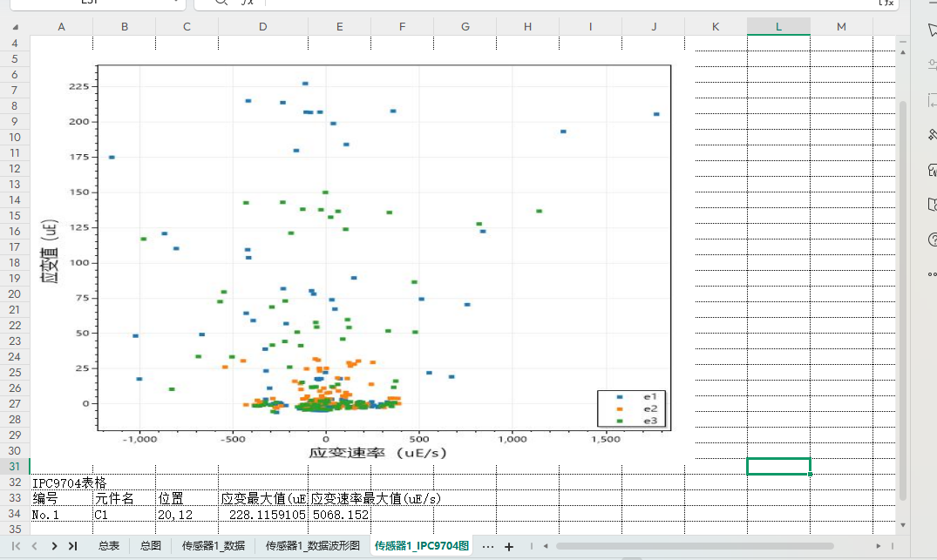Image resolution: width=937 pixels, height=560 pixels.
Task: Open the 传感器1_数据 sheet tab
Action: click(213, 546)
